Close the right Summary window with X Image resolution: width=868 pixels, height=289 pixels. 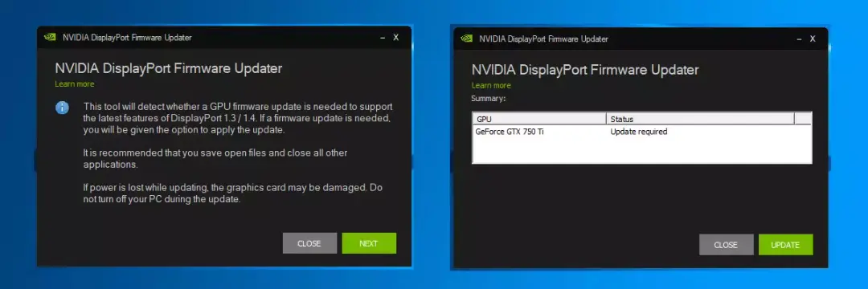click(x=813, y=39)
